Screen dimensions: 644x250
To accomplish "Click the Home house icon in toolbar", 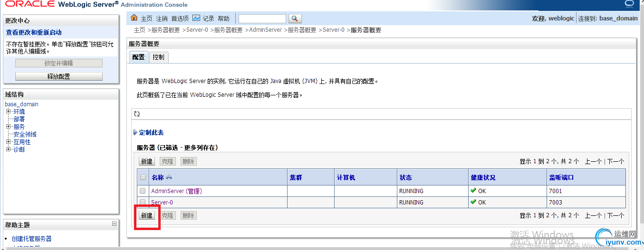I will click(134, 18).
